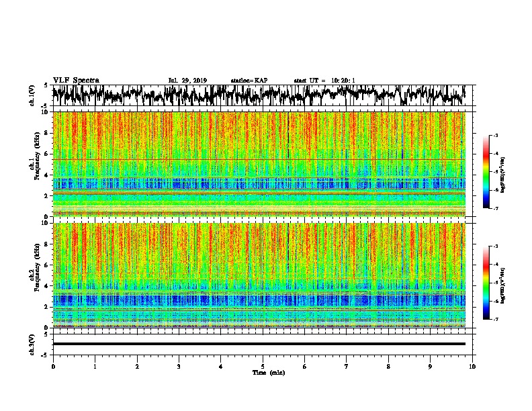Click the "2" tick label on the time axis

pyautogui.click(x=137, y=367)
